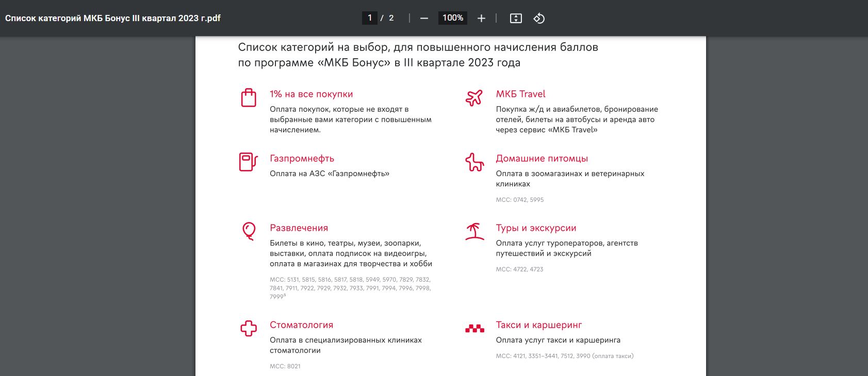Click the total page count '2'
The height and width of the screenshot is (376, 868).
point(391,18)
